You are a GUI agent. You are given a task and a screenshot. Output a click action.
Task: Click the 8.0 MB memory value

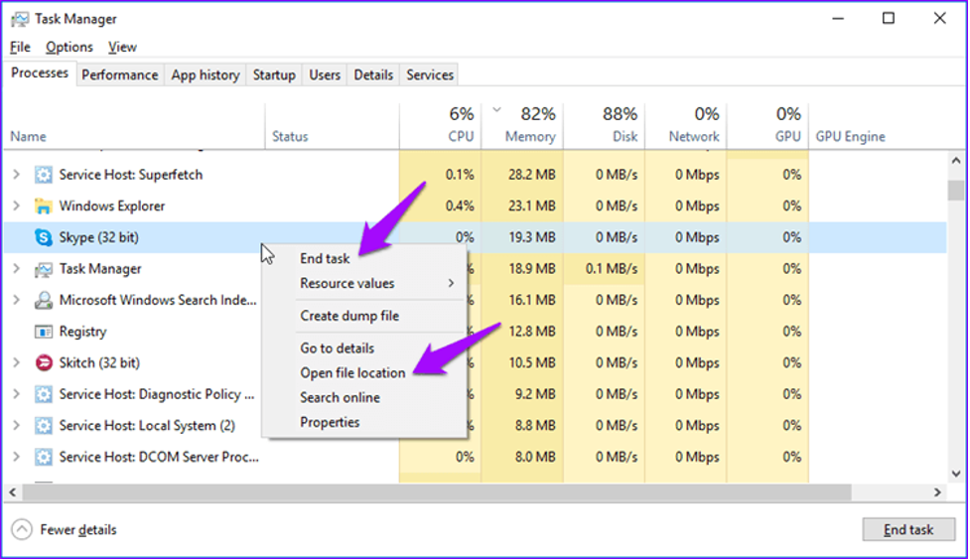pos(536,458)
